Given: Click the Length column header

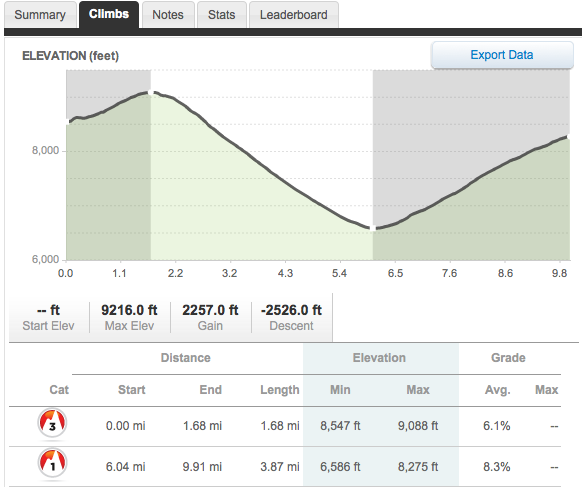Looking at the screenshot, I should tap(279, 390).
